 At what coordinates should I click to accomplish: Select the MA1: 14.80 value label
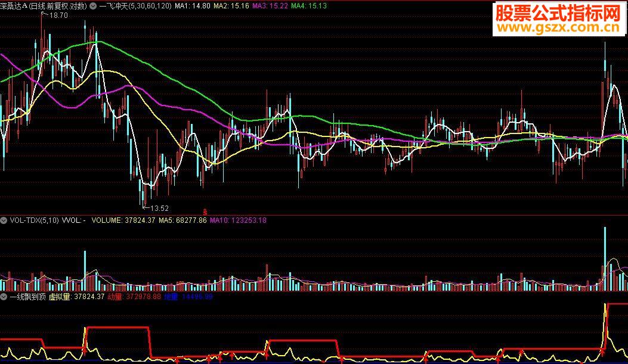click(193, 6)
